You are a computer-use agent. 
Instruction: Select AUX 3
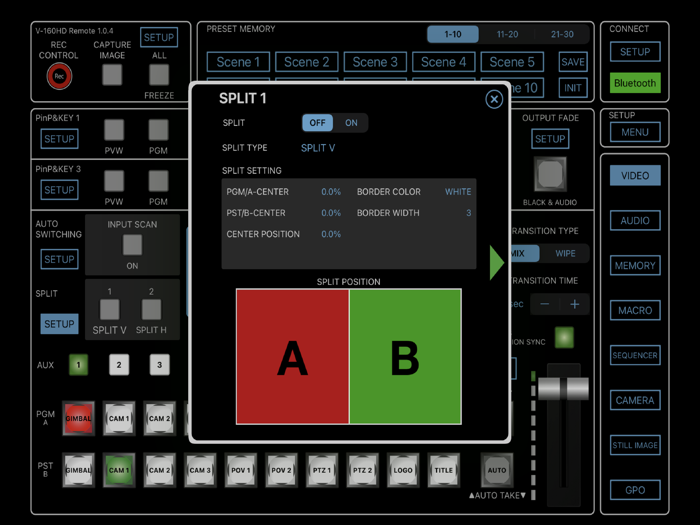[x=159, y=365]
